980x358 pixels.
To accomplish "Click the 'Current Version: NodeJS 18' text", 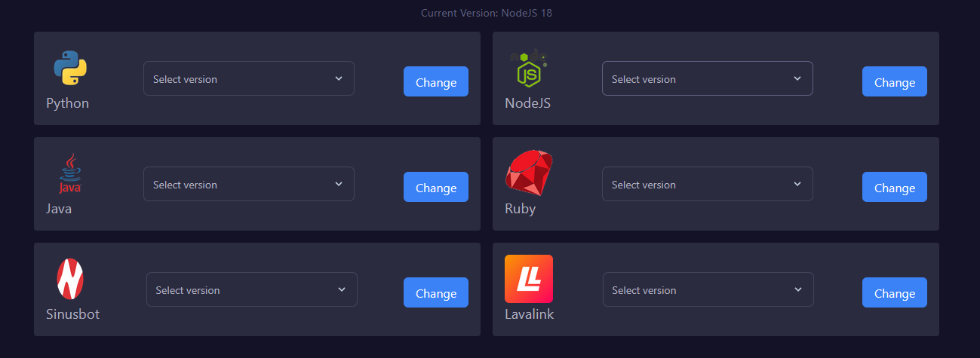I will 487,13.
